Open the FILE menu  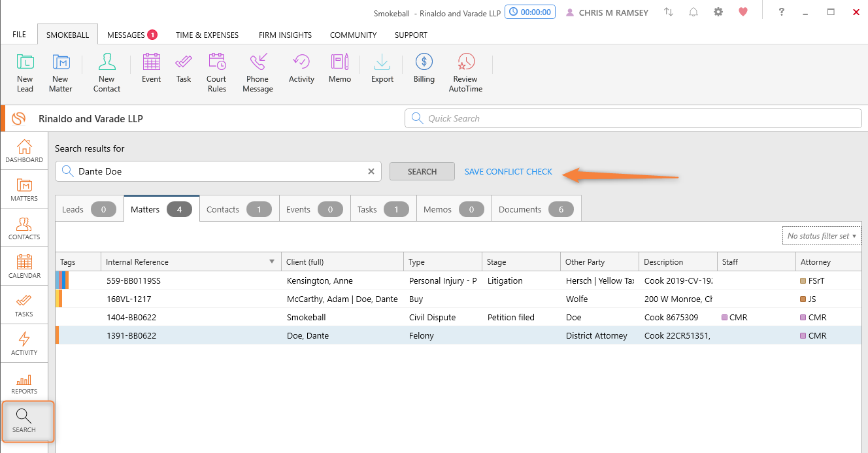19,35
